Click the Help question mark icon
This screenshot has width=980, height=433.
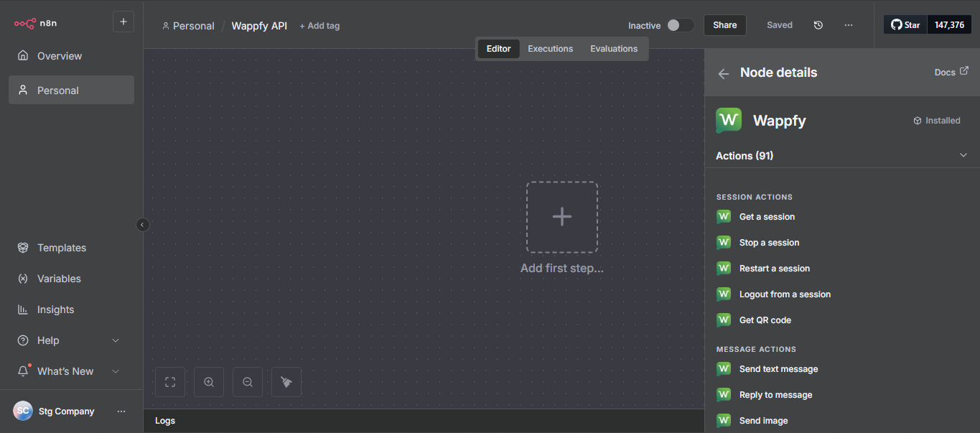click(23, 340)
